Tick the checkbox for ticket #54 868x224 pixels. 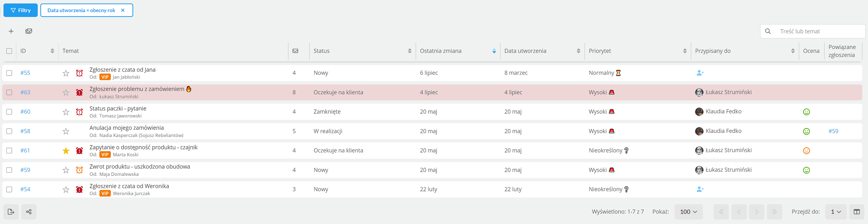pyautogui.click(x=9, y=189)
